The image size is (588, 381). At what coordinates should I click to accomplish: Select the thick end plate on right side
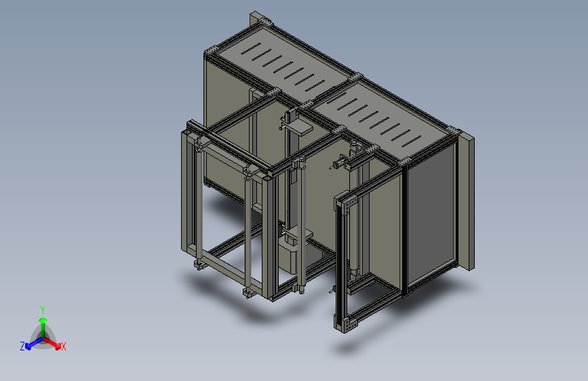click(x=467, y=200)
